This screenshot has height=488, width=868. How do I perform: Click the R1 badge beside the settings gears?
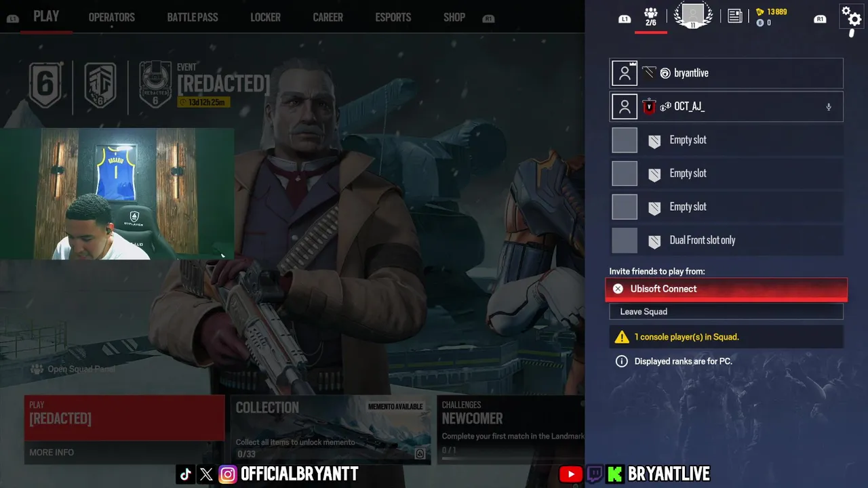(821, 19)
